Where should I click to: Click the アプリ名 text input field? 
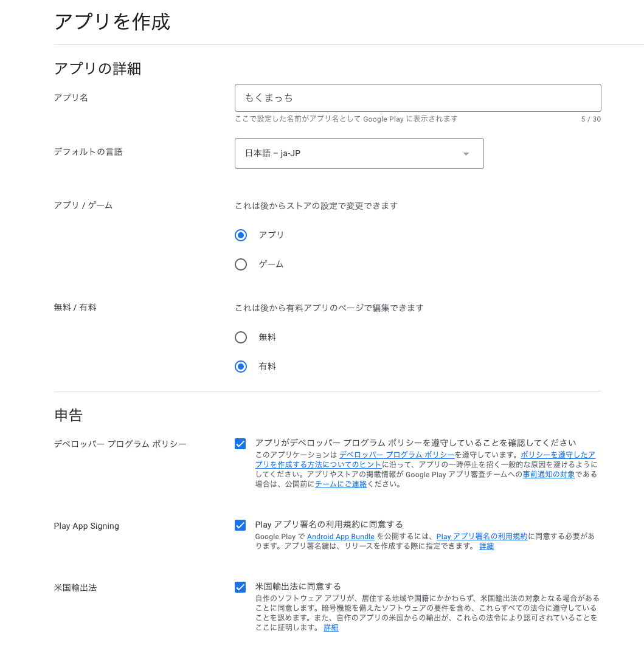click(x=418, y=98)
